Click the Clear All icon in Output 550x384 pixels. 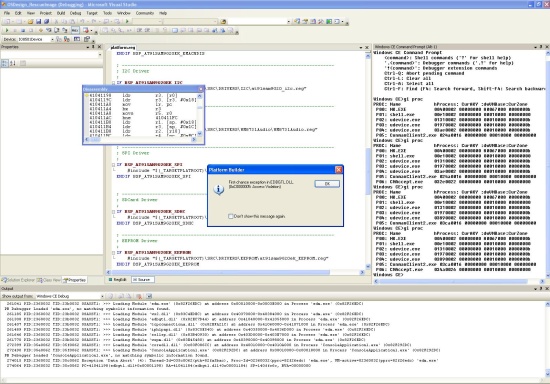(139, 296)
